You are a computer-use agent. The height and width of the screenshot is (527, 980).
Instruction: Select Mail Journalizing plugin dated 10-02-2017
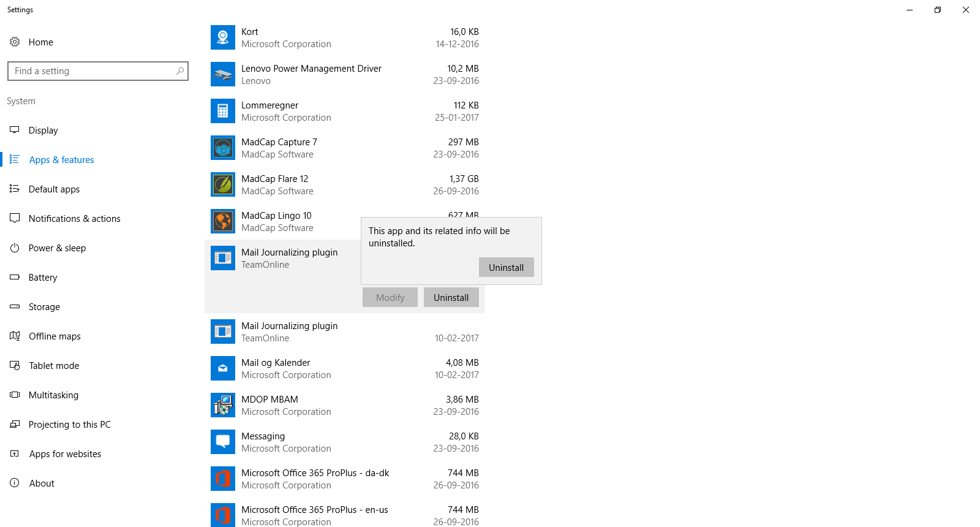345,332
